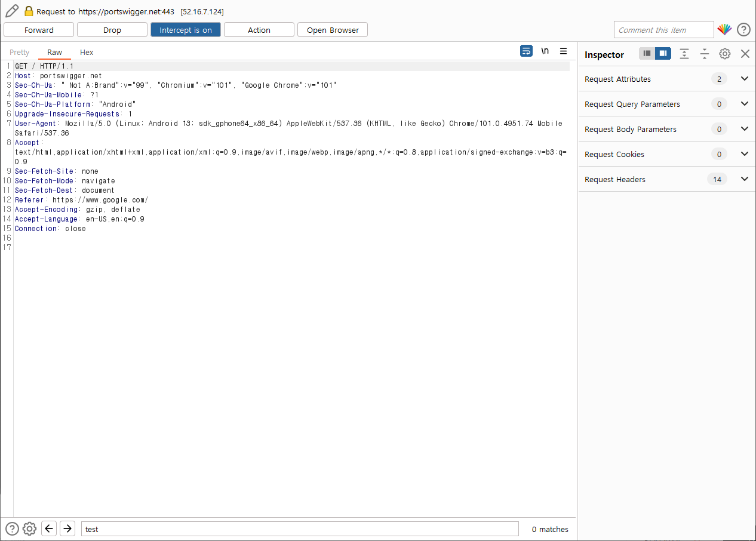The image size is (756, 541).
Task: Click the Connection: close header
Action: tap(50, 229)
